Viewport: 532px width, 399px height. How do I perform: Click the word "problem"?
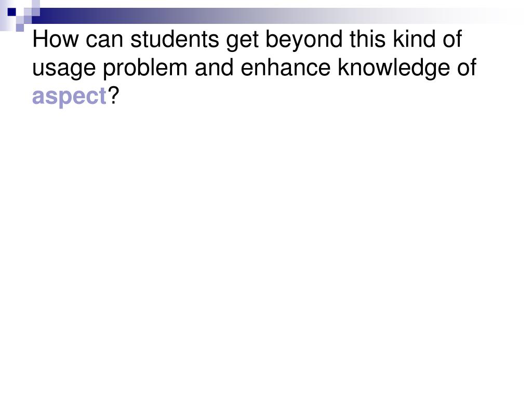click(145, 68)
